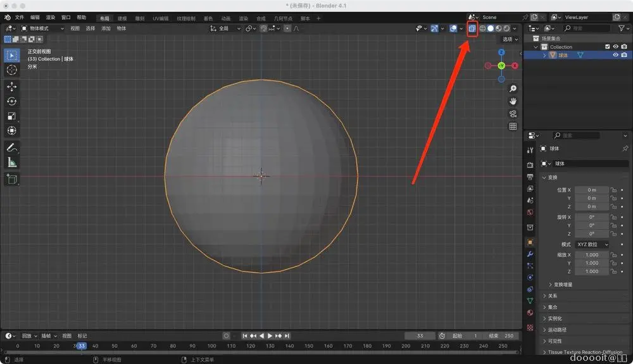Open the 文件 menu
Viewport: 633px width, 364px height.
(x=19, y=18)
